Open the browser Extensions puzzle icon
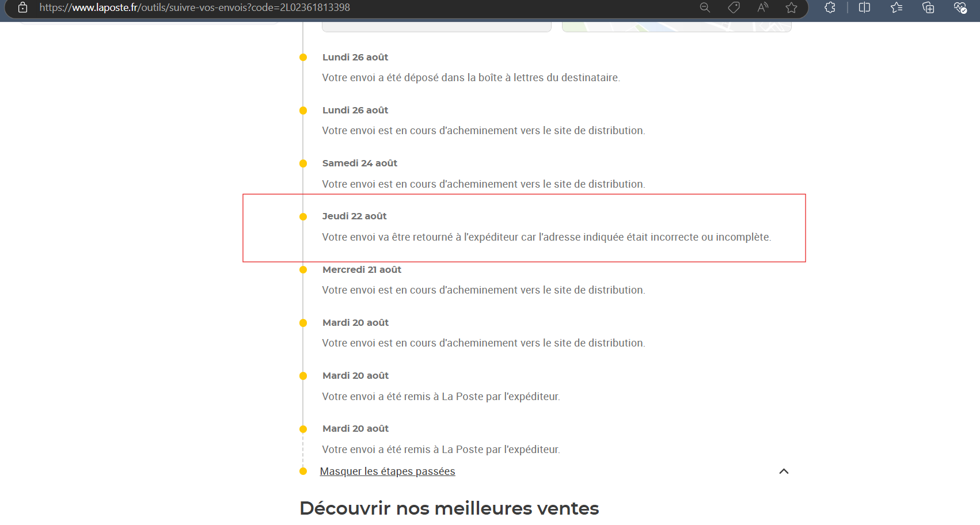Image resolution: width=980 pixels, height=525 pixels. (830, 7)
